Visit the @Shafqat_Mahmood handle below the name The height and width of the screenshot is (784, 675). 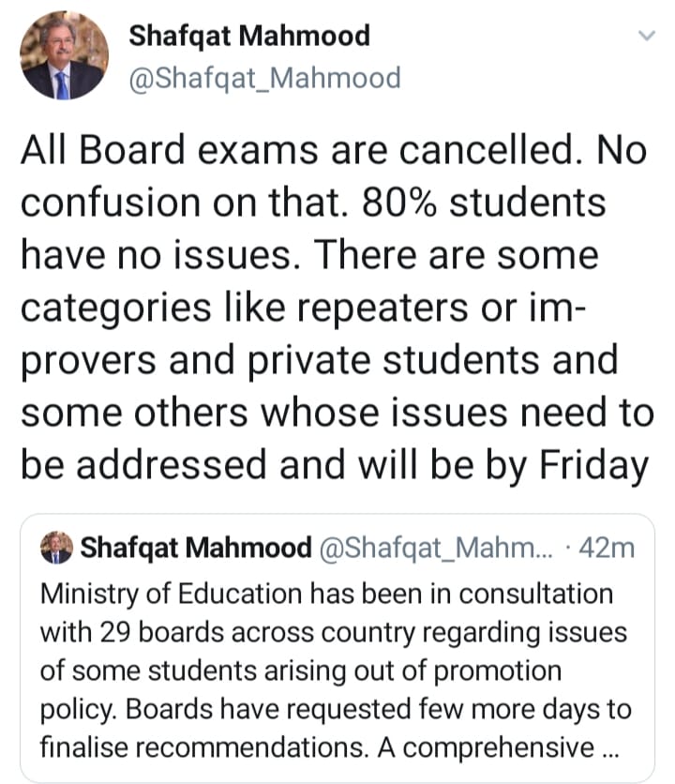pos(265,79)
